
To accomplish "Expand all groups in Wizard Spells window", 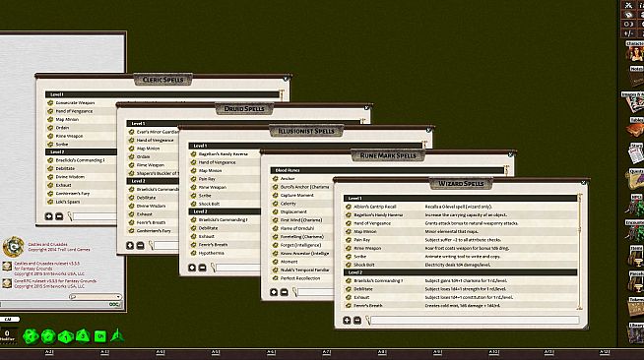I will (347, 321).
